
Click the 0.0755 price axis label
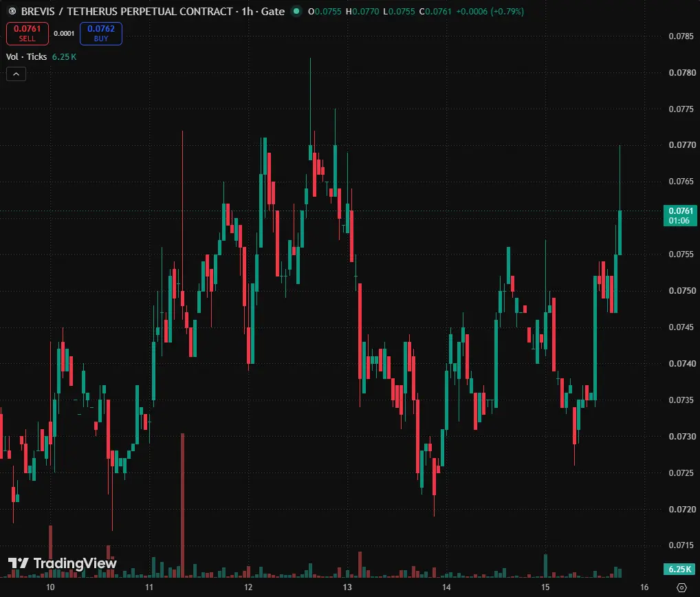tap(681, 254)
